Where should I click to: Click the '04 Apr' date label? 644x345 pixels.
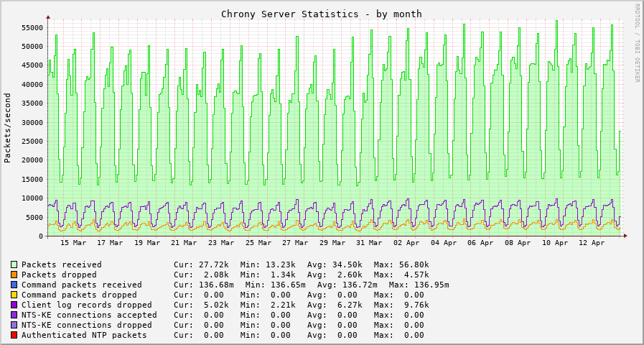pyautogui.click(x=444, y=243)
